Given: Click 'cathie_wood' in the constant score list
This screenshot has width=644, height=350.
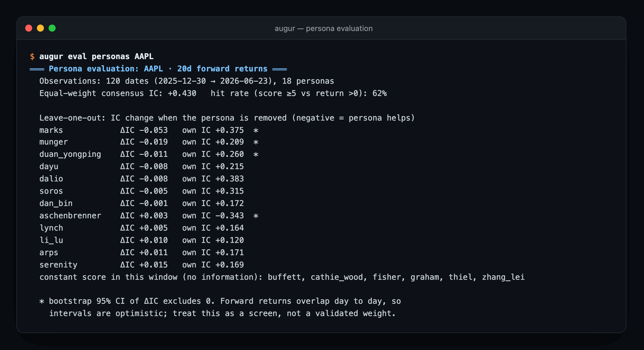Looking at the screenshot, I should [x=337, y=277].
